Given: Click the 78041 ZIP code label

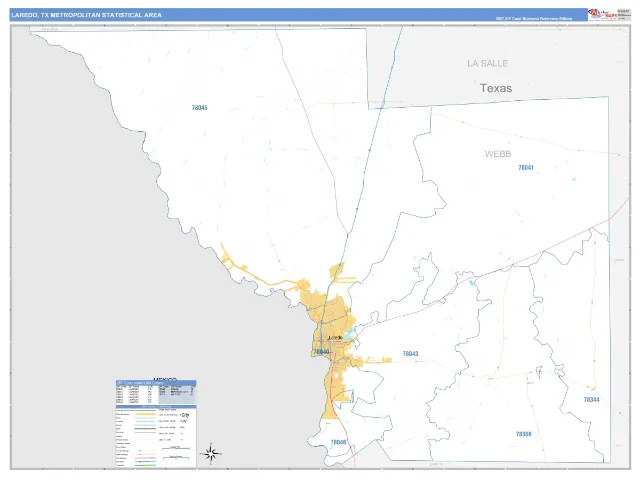Looking at the screenshot, I should pos(526,167).
